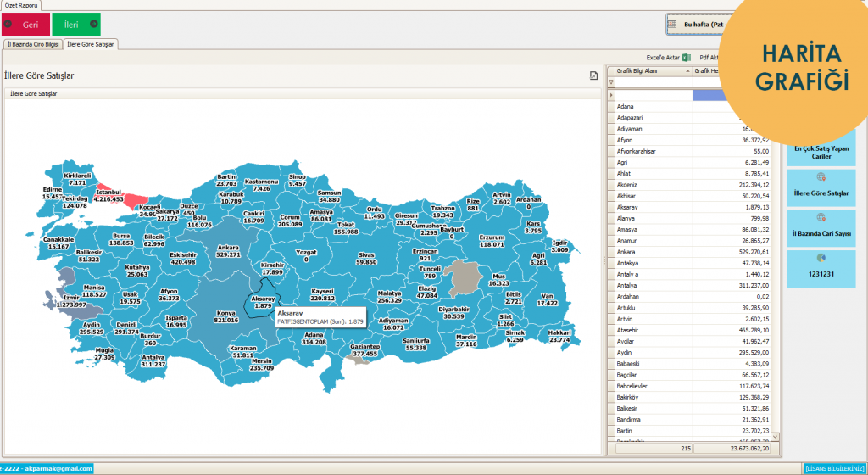Click value 212.394,12 in the grid
Screen dimensions: 868x475
click(x=754, y=185)
